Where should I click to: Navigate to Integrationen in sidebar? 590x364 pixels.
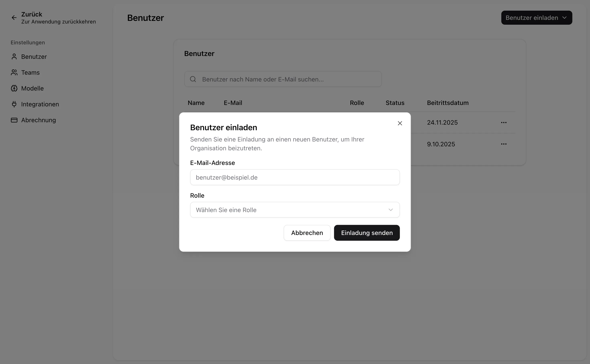coord(40,104)
